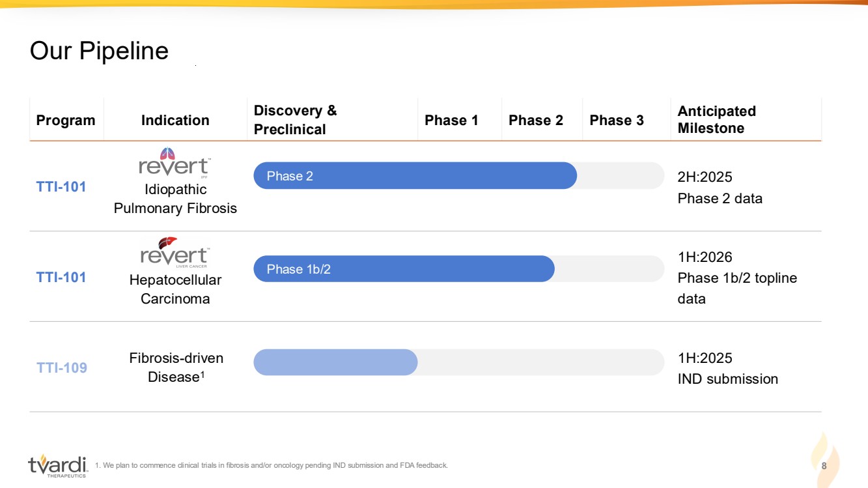
Task: Click the Tvardi Therapeutics logo
Action: click(x=57, y=466)
